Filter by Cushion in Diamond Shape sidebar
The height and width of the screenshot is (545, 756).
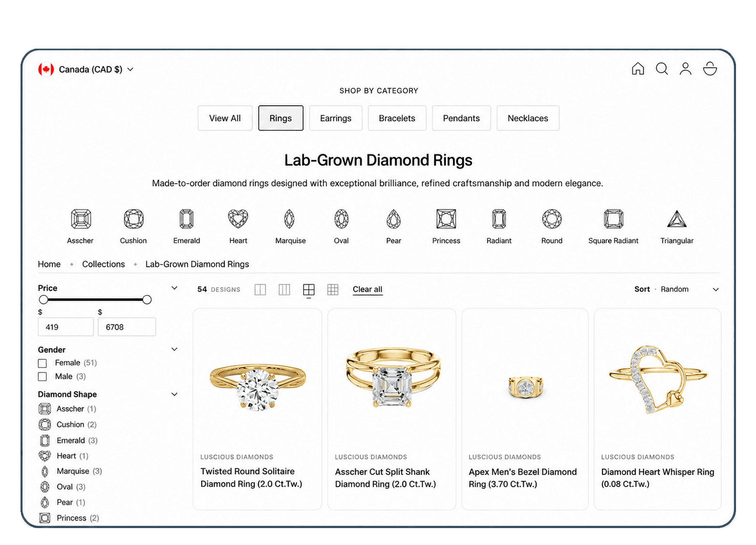point(68,425)
